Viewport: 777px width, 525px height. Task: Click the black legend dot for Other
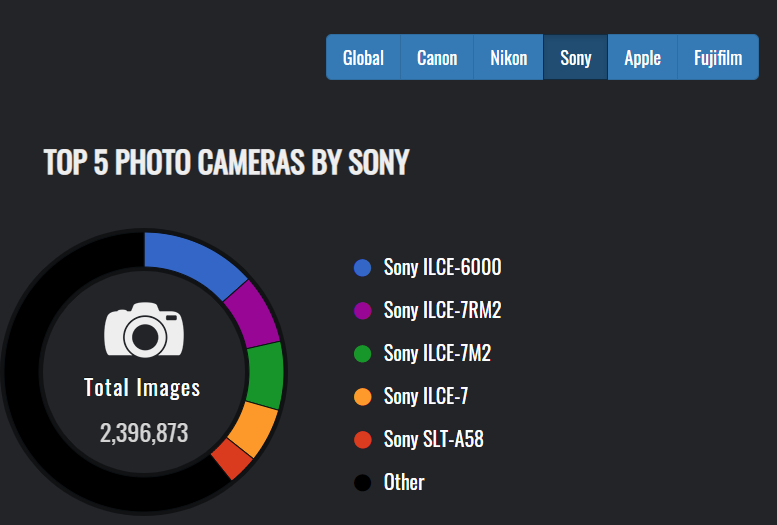(362, 482)
